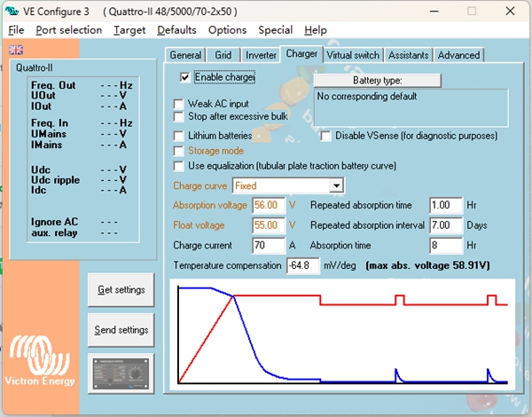Click the Get settings button
This screenshot has width=532, height=417.
pyautogui.click(x=121, y=289)
